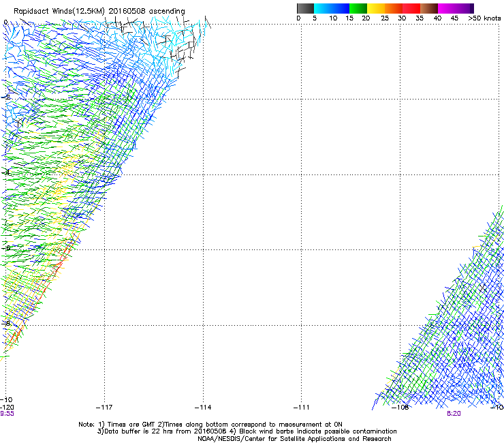Click the red 30-35 knots legend swatch
The height and width of the screenshot is (443, 504).
(x=411, y=8)
